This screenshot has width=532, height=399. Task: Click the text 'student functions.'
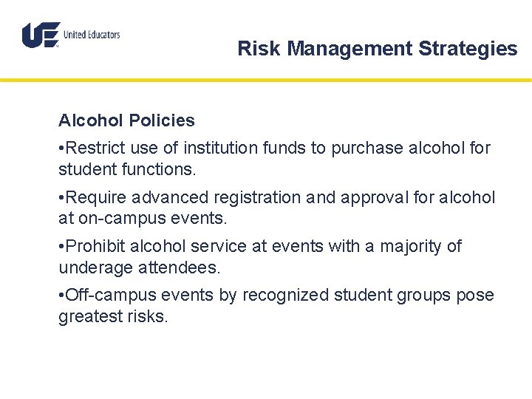tap(127, 169)
